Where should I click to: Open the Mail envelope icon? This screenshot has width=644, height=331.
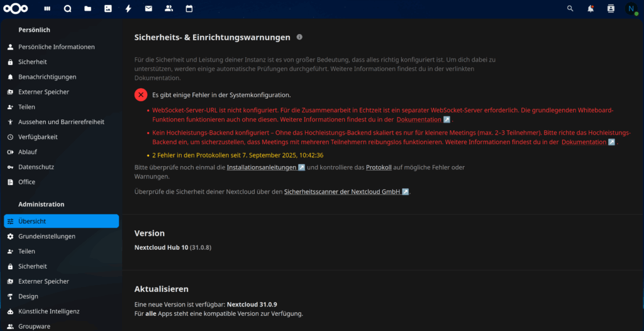coord(148,9)
